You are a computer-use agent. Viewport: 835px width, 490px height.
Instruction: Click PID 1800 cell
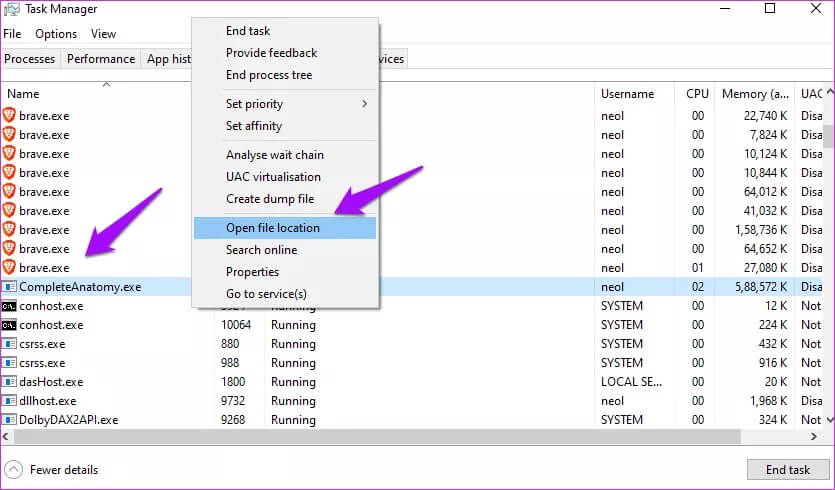pyautogui.click(x=233, y=382)
